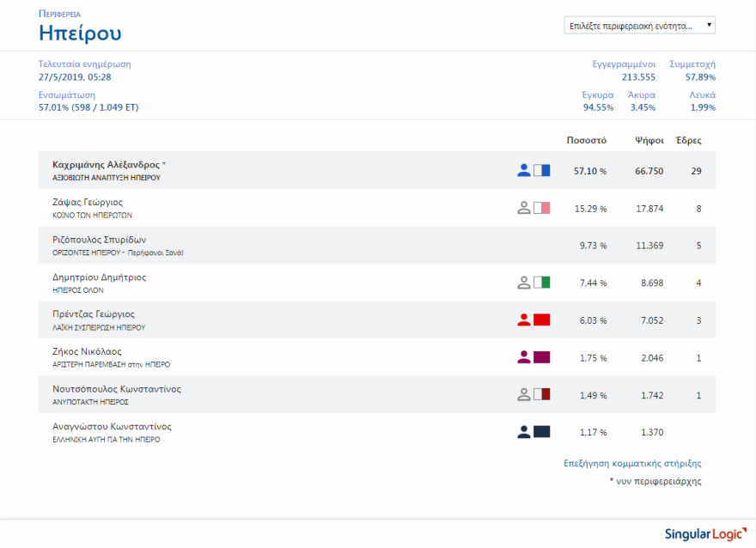Image resolution: width=756 pixels, height=548 pixels.
Task: Click the Ψήφοι column header
Action: [649, 139]
